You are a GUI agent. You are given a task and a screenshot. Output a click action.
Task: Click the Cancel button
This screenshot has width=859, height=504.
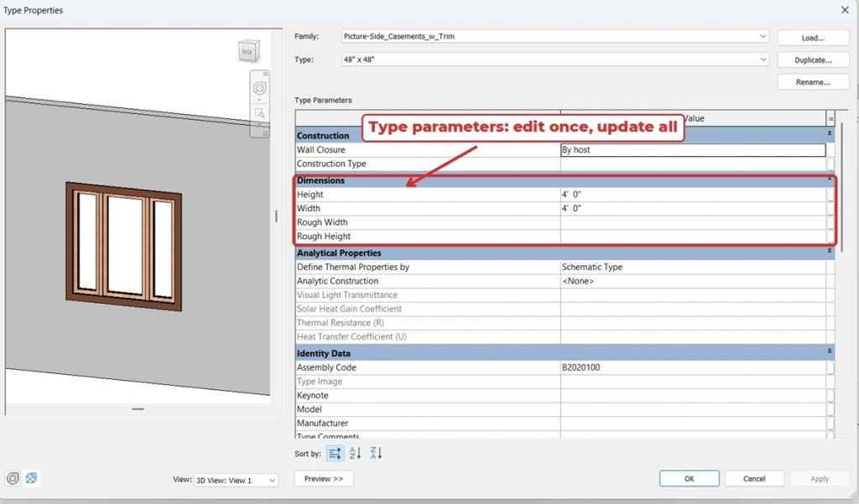[x=754, y=478]
